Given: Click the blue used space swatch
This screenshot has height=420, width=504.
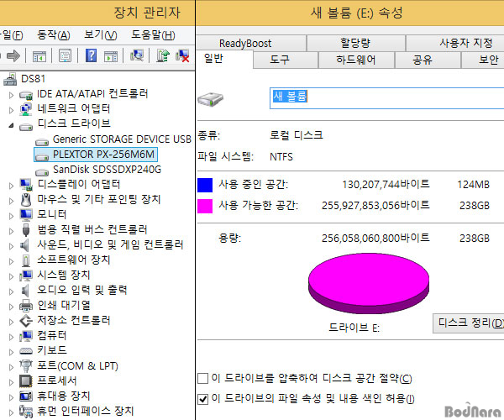Looking at the screenshot, I should coord(205,185).
